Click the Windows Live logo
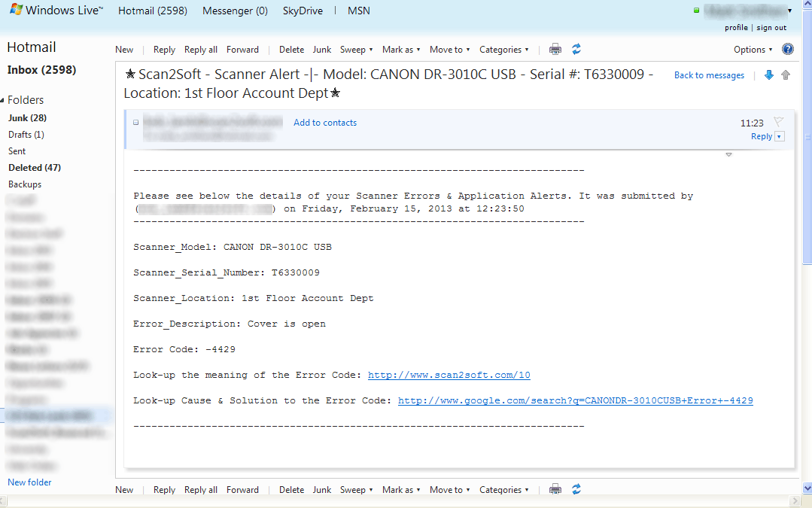Image resolution: width=812 pixels, height=508 pixels. pos(54,11)
